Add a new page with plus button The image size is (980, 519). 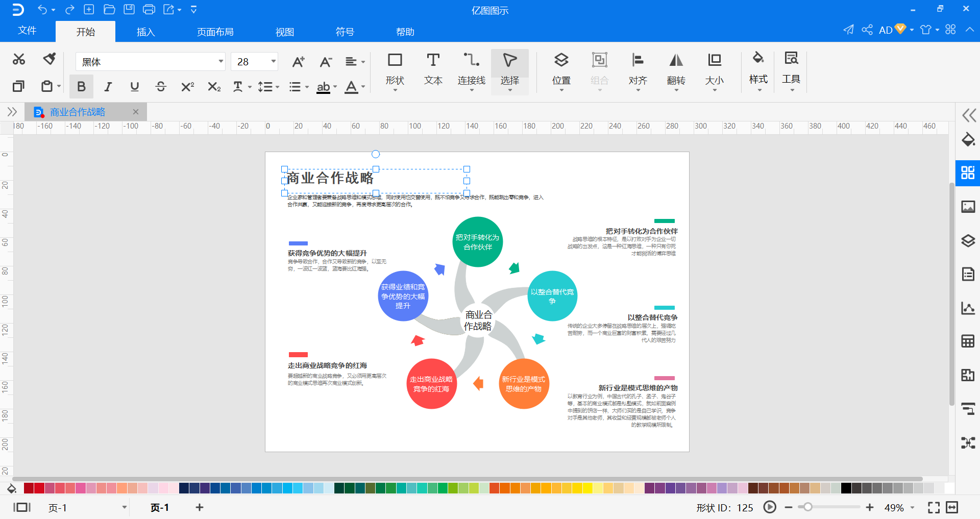click(200, 507)
